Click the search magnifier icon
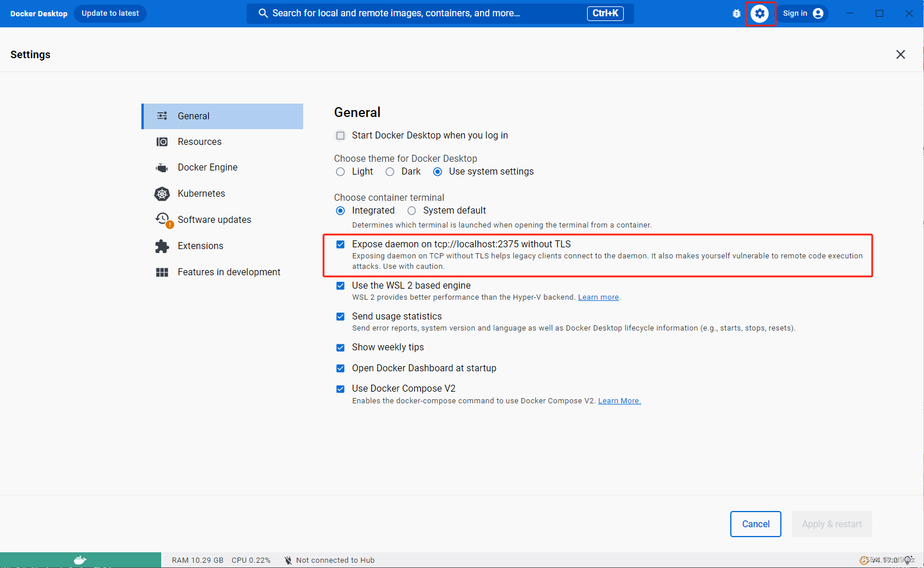Viewport: 924px width, 568px height. 263,13
